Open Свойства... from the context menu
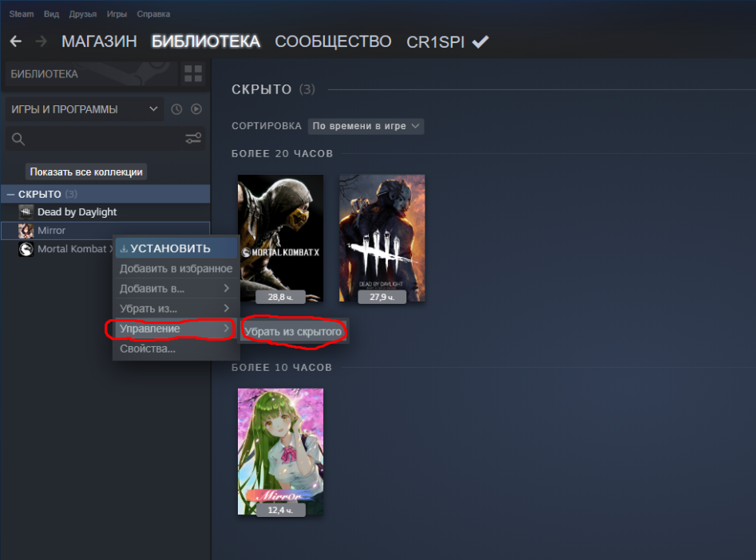The height and width of the screenshot is (560, 756). tap(176, 349)
